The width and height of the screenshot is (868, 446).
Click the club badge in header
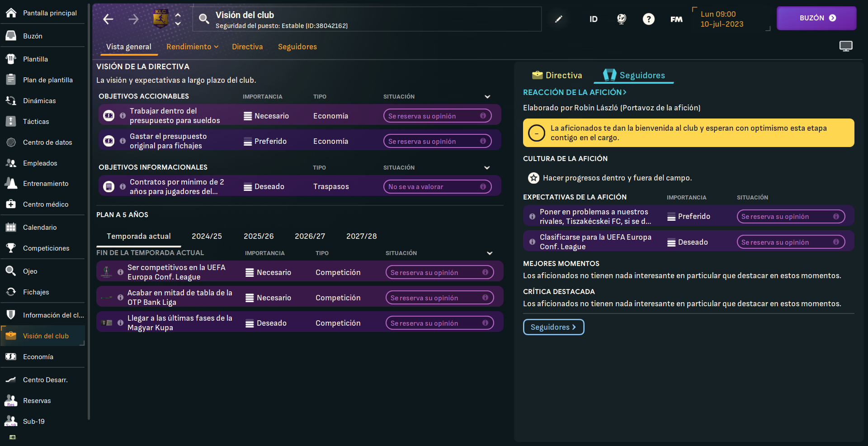(x=160, y=19)
